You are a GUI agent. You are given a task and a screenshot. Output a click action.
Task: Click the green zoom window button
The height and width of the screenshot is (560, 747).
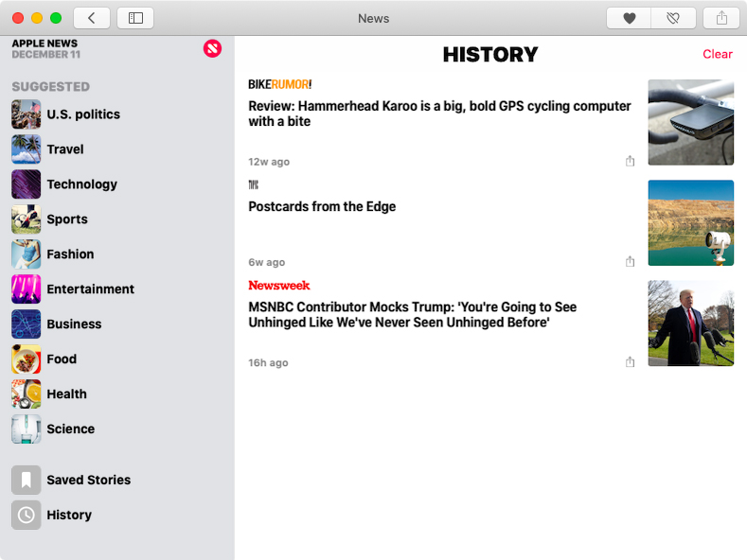(56, 18)
